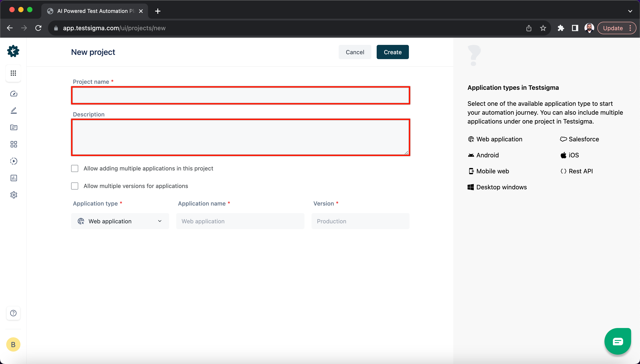The height and width of the screenshot is (364, 640).
Task: Click the Testsigma gear logo
Action: coord(13,51)
